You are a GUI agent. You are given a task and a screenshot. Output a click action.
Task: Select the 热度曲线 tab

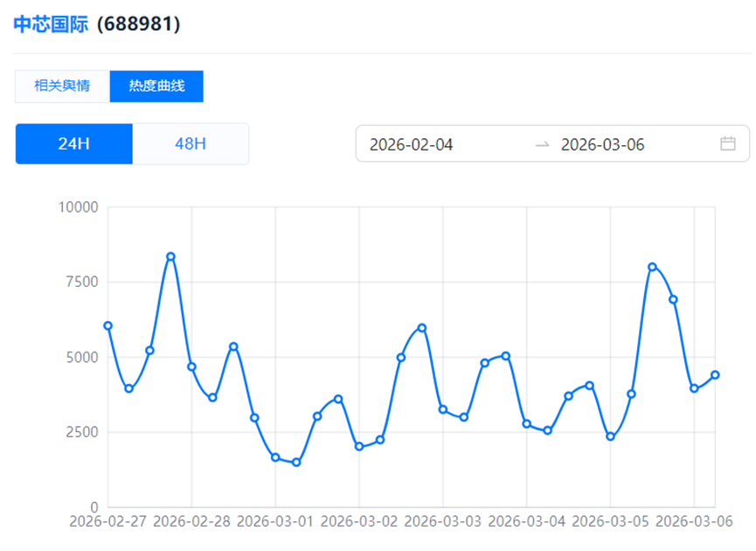pyautogui.click(x=156, y=87)
